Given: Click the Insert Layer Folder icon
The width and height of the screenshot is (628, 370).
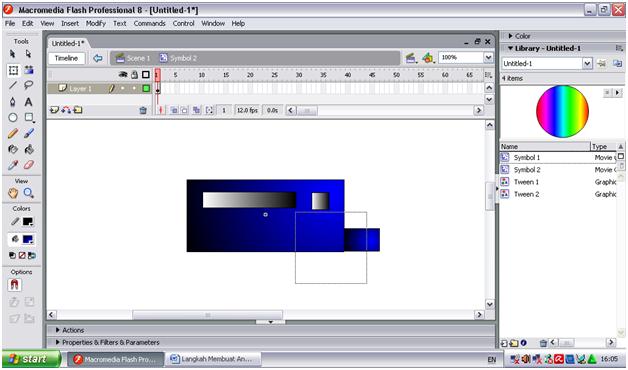Looking at the screenshot, I should [78, 110].
